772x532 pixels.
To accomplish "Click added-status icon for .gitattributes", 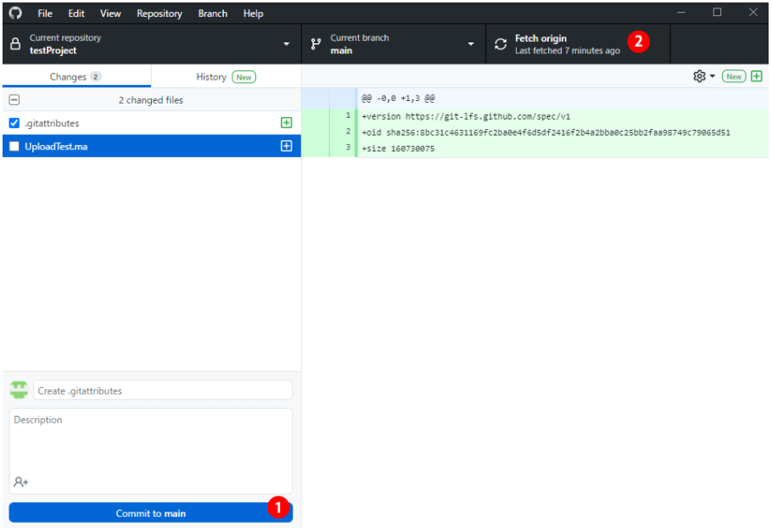I will click(x=286, y=123).
